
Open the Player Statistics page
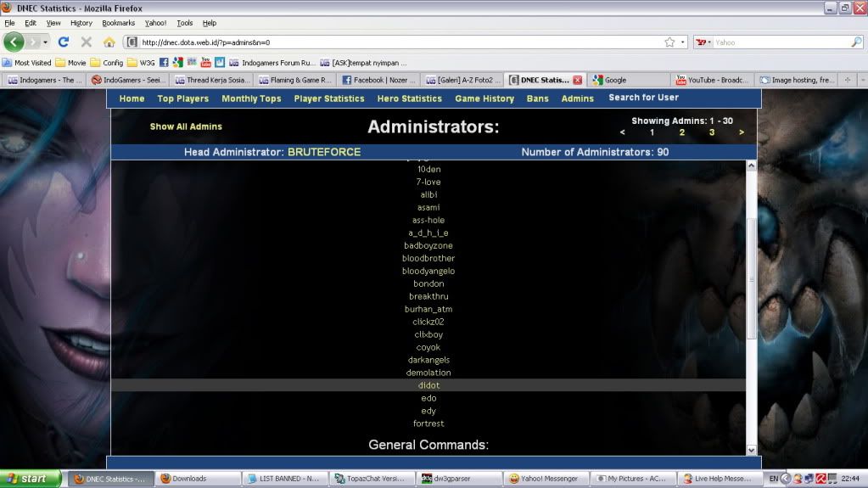click(329, 98)
